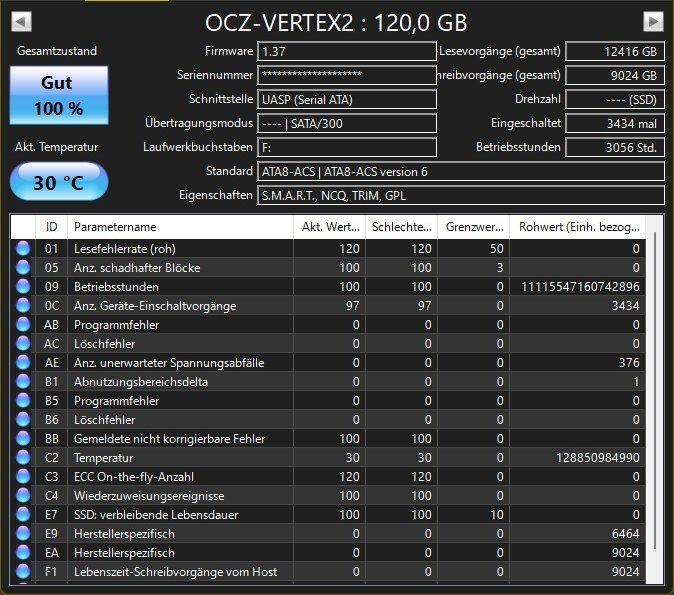Click the Firmware field showing 1.37
Viewport: 674px width, 595px height.
pyautogui.click(x=347, y=51)
